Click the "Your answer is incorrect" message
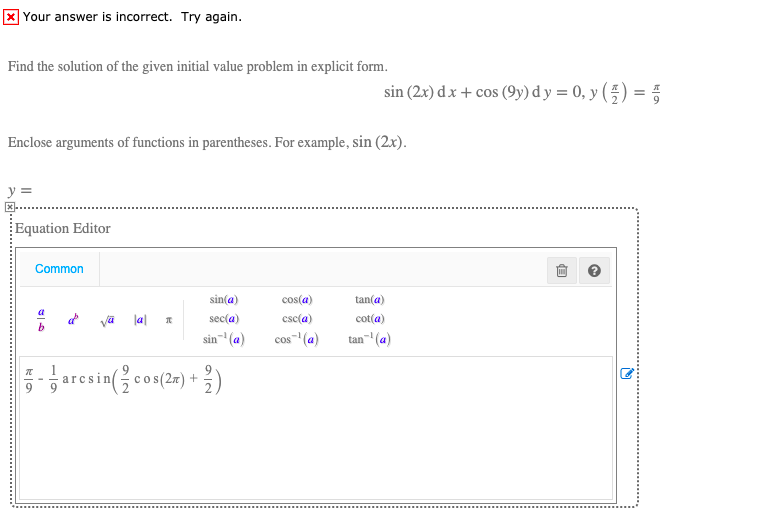Image resolution: width=783 pixels, height=520 pixels. point(132,17)
